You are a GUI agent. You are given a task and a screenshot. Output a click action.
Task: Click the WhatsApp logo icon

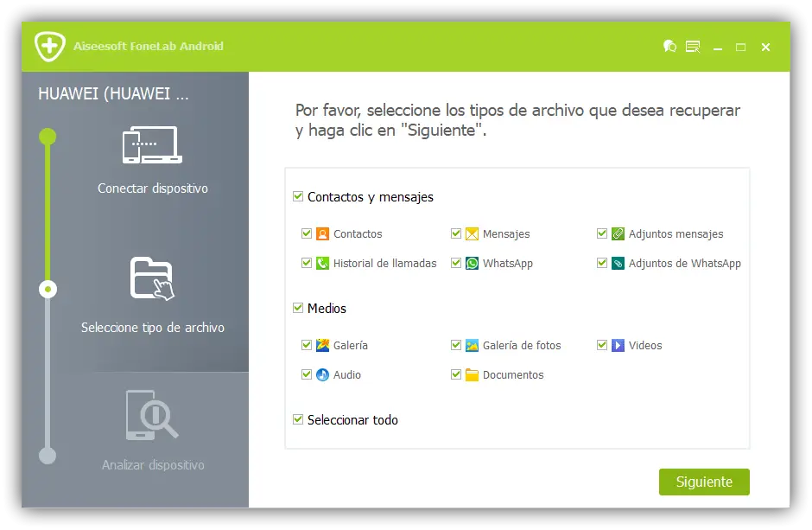[472, 263]
